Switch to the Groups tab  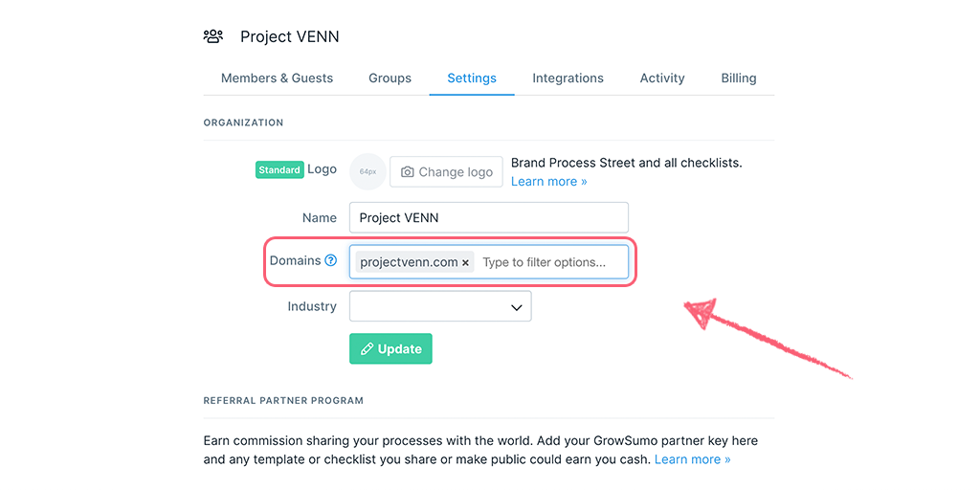pyautogui.click(x=390, y=78)
